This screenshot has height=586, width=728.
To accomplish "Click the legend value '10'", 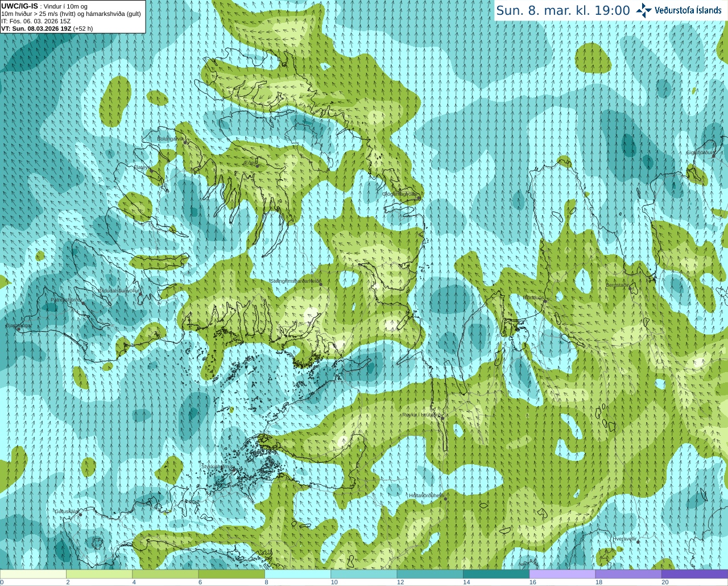I will 334,582.
